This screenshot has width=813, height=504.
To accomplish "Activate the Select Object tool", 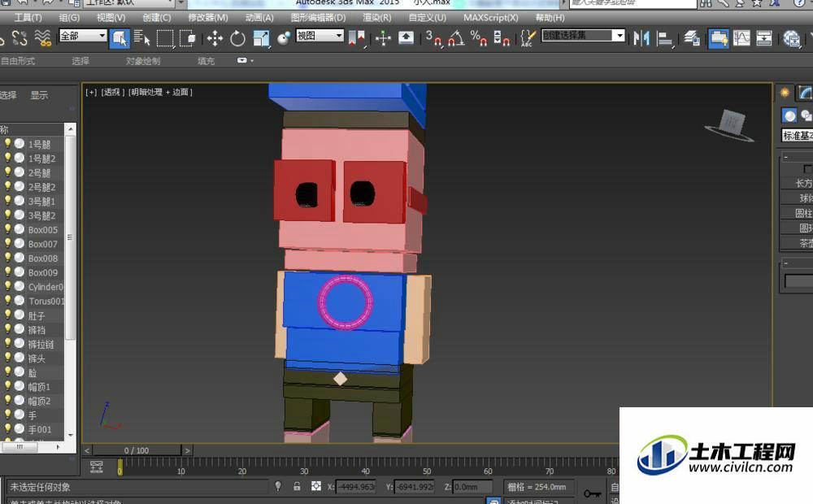I will click(x=120, y=38).
